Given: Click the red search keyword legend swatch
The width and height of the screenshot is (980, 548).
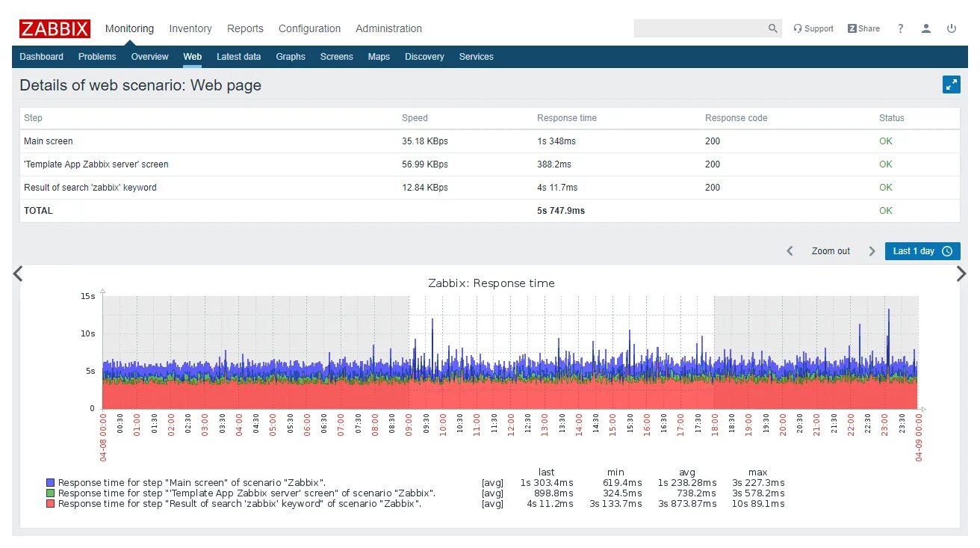Looking at the screenshot, I should [51, 504].
